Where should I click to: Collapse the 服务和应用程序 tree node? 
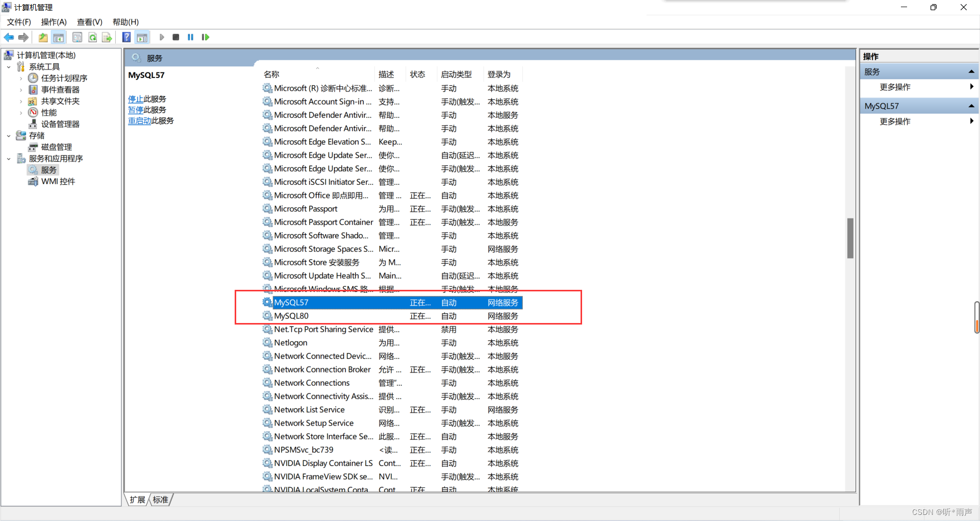click(9, 159)
